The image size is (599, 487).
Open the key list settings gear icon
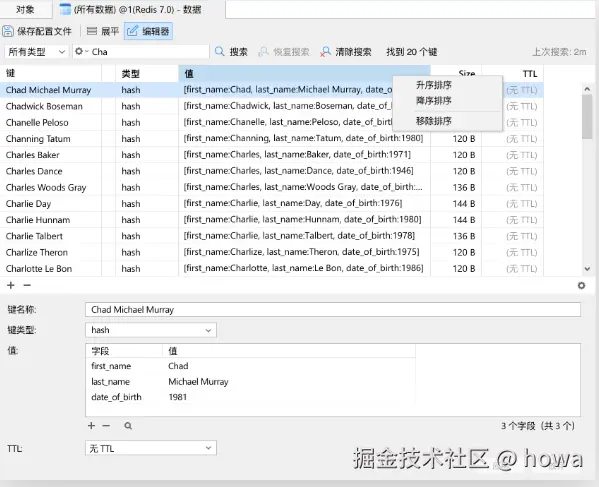[x=581, y=285]
